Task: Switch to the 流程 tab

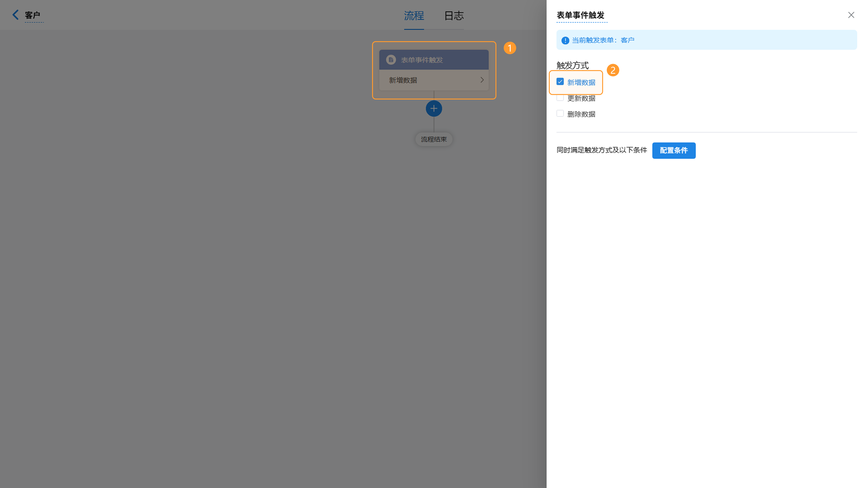Action: coord(414,16)
